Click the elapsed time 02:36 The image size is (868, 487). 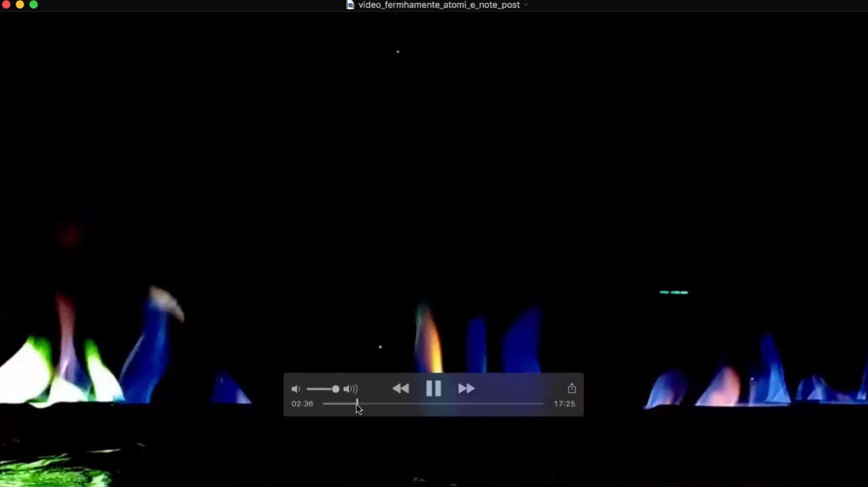302,404
